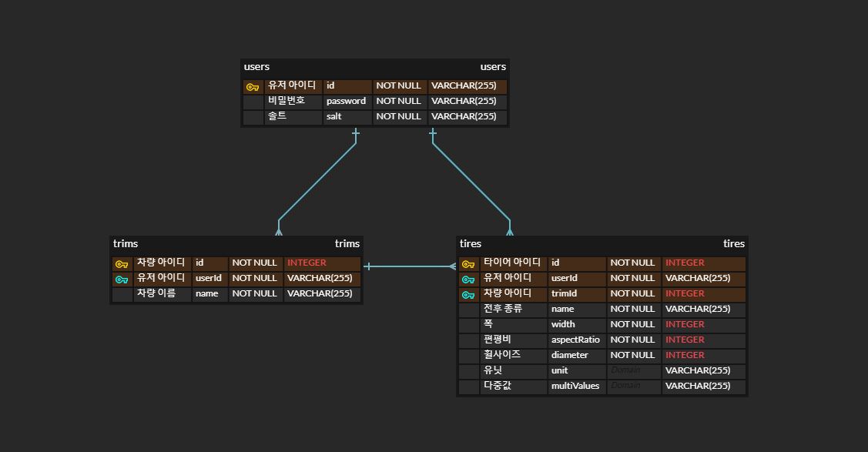Toggle NOT NULL on trims name column
Screen dimensions: 868x452
click(253, 293)
